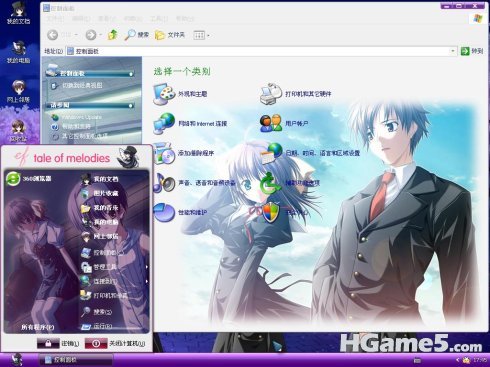Collapse the See Also (请参阅) sidebar section
This screenshot has height=367, width=490.
click(x=131, y=105)
